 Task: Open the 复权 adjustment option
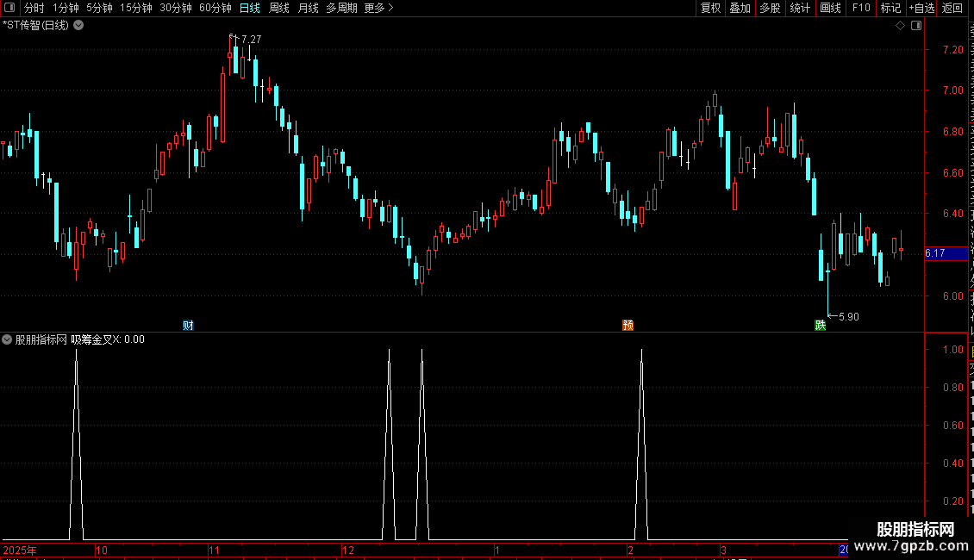710,8
